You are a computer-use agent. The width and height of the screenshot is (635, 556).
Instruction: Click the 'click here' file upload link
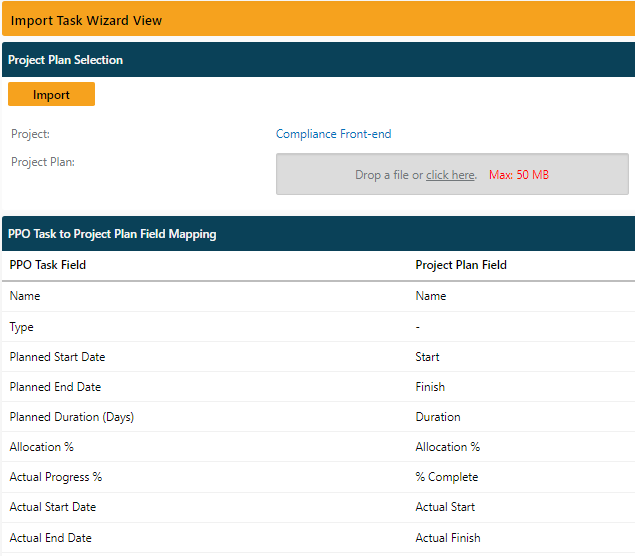click(450, 175)
